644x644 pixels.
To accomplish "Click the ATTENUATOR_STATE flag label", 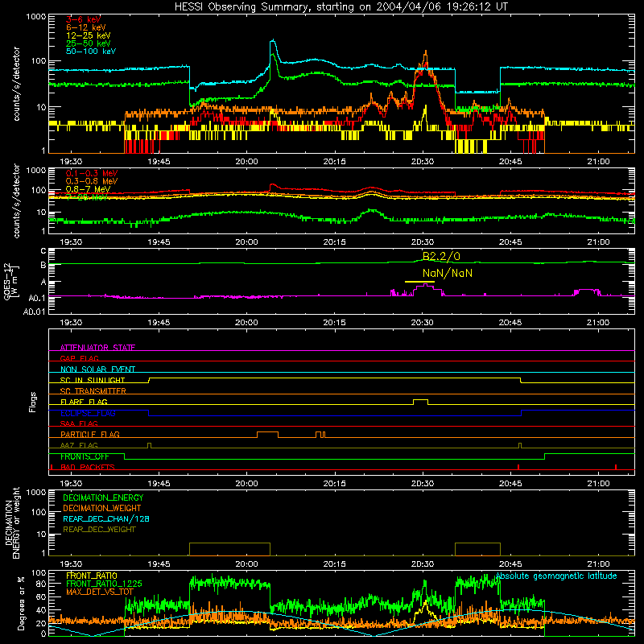I will click(97, 348).
